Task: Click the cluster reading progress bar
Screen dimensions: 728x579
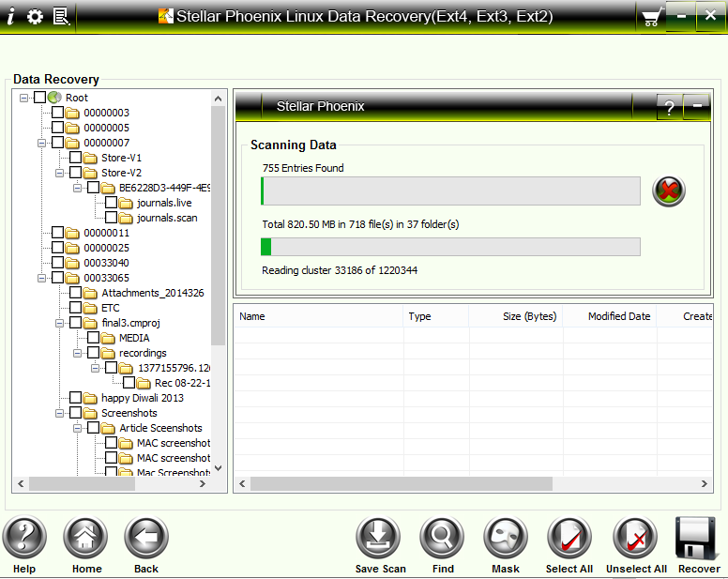Action: point(450,247)
